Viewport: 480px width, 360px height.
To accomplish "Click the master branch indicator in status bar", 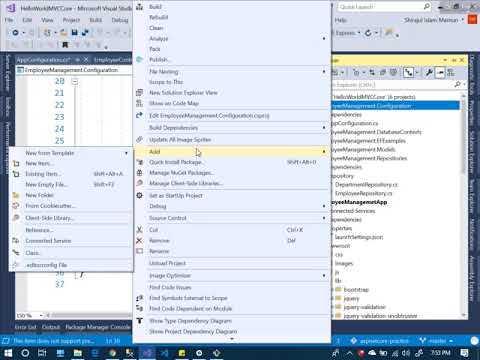I will 436,341.
